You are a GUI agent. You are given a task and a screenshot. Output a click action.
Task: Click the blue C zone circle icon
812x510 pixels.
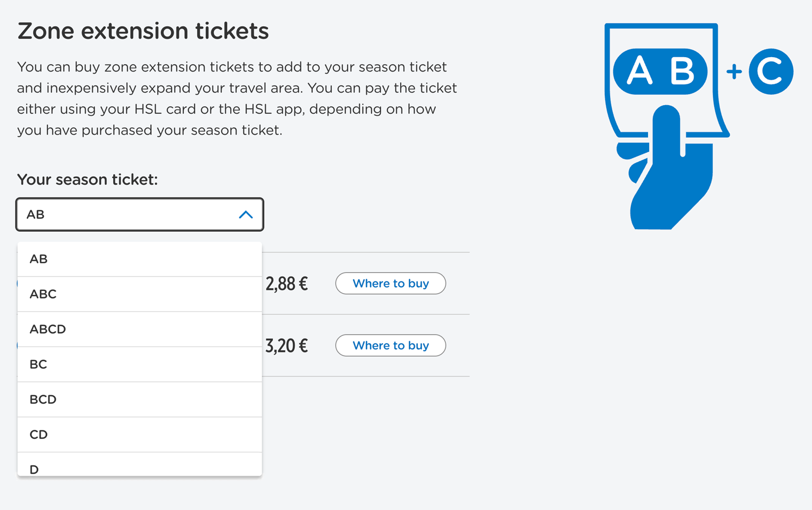pos(770,72)
